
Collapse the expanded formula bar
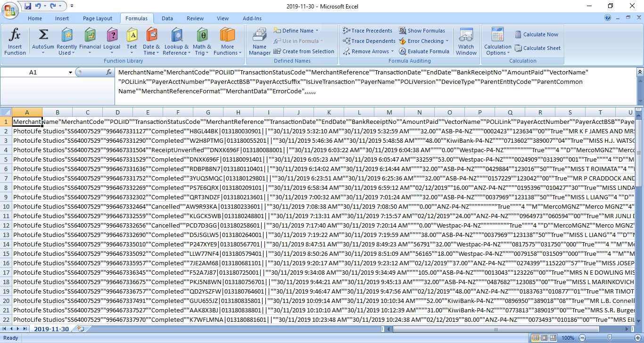pyautogui.click(x=640, y=72)
